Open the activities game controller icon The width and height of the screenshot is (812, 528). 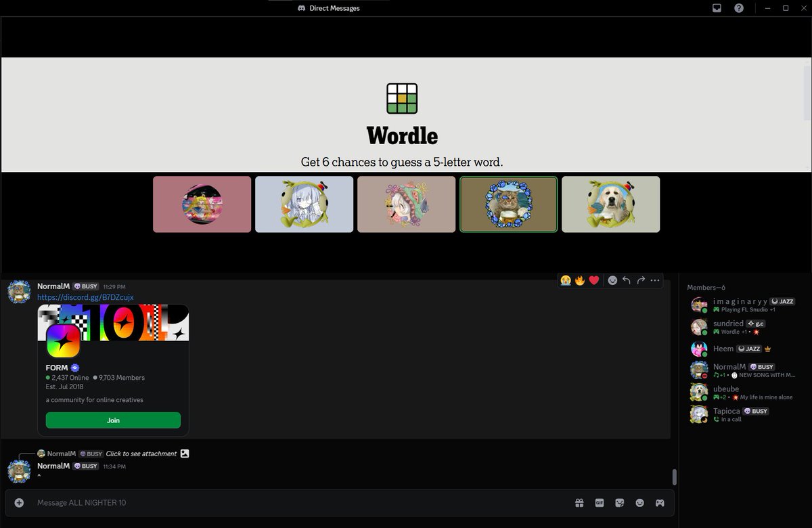point(660,502)
